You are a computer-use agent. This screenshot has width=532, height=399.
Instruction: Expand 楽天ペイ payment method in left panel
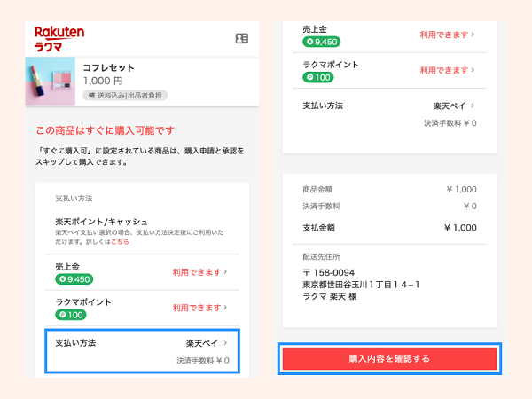(143, 351)
